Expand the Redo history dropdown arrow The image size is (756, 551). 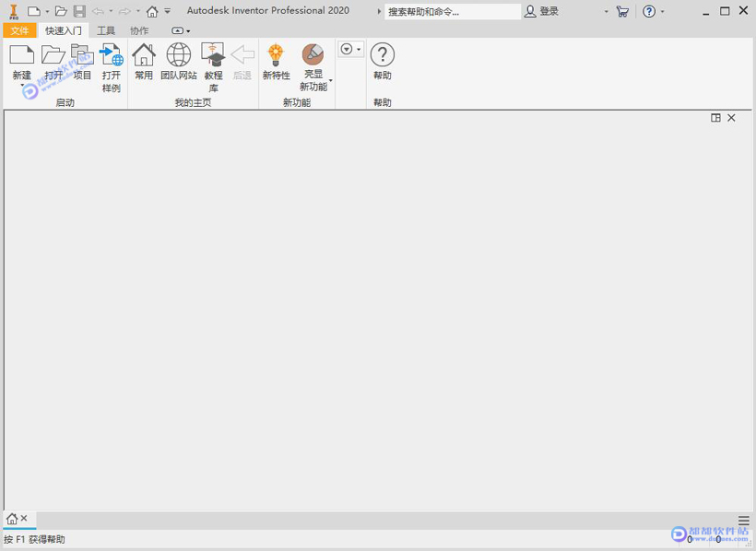coord(138,11)
